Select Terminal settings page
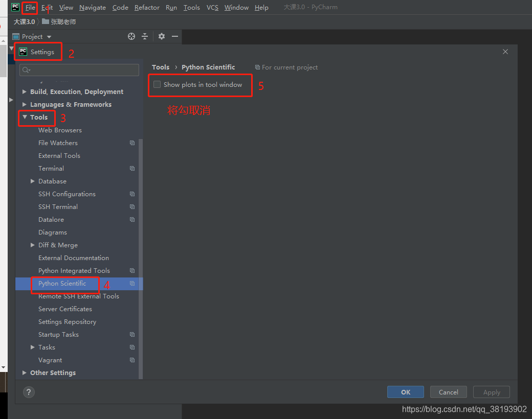The width and height of the screenshot is (532, 419). 51,169
